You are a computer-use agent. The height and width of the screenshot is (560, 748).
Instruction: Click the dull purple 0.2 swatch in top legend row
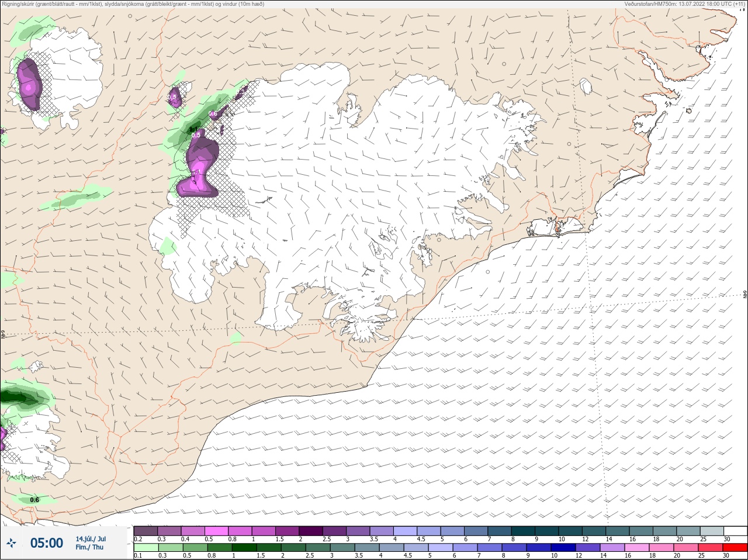tap(146, 531)
